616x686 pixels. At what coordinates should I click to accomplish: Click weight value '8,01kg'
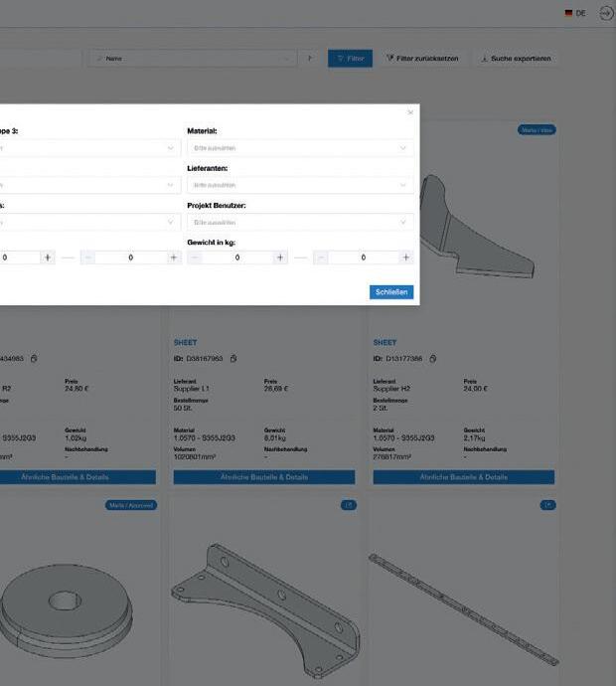tap(275, 437)
